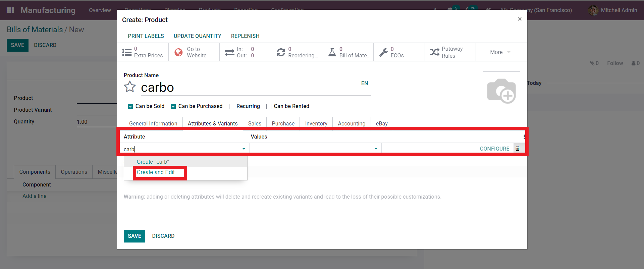Open Operations tab in BoM form
The width and height of the screenshot is (644, 269).
(74, 172)
